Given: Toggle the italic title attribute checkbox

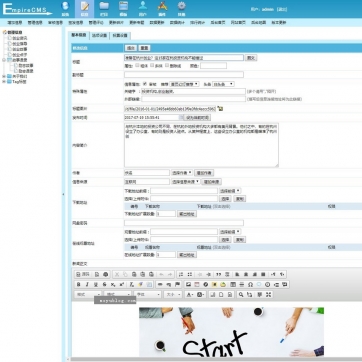Looking at the screenshot, I should (x=152, y=65).
